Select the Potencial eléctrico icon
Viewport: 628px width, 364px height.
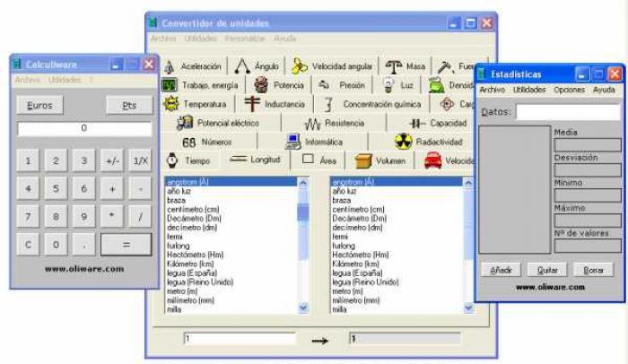(x=185, y=123)
